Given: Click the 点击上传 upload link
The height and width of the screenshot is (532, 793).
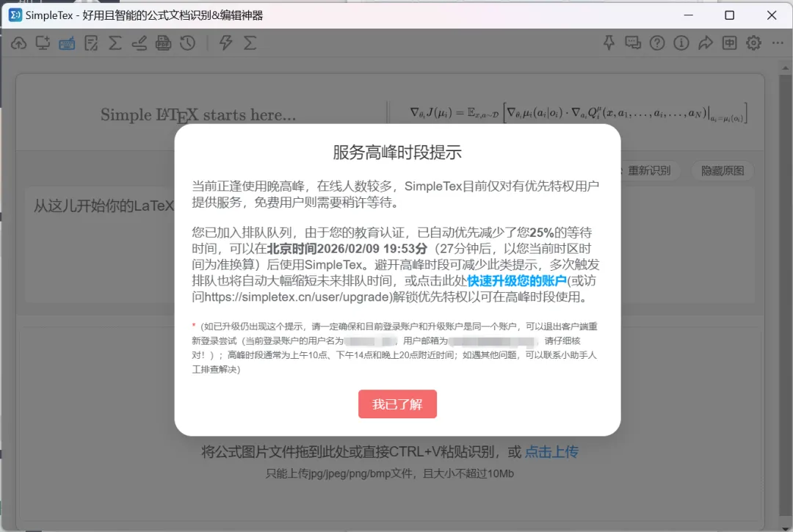Looking at the screenshot, I should pos(551,452).
